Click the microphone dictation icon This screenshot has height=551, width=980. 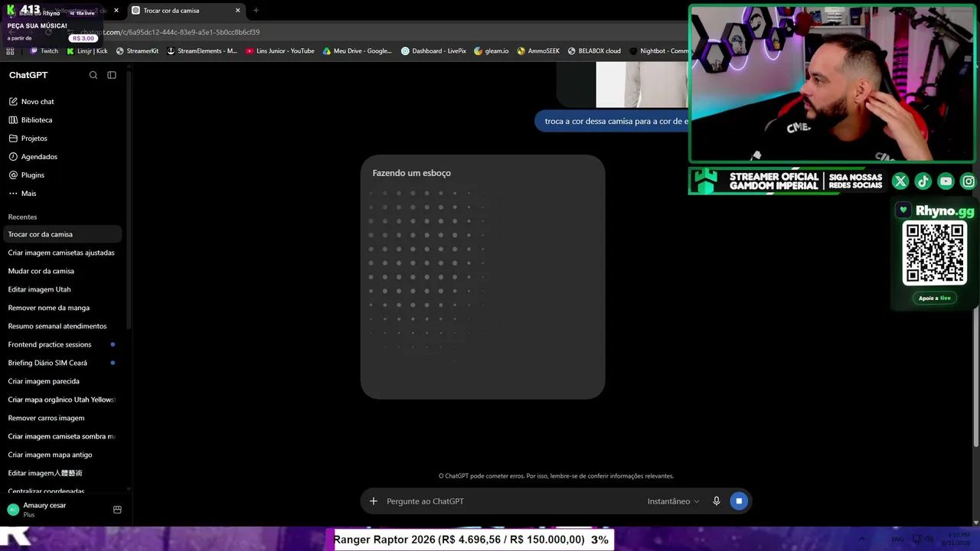[x=717, y=501]
